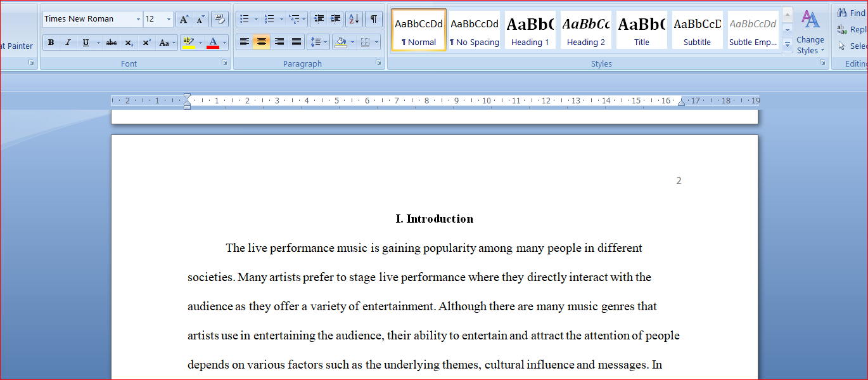Click the Sort A-Z icon
The height and width of the screenshot is (380, 868).
pyautogui.click(x=354, y=19)
